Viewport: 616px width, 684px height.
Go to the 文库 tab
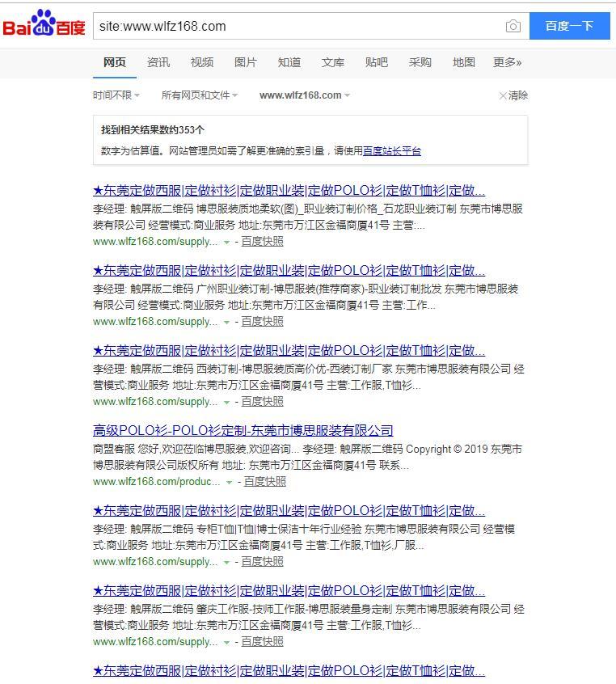pos(332,62)
